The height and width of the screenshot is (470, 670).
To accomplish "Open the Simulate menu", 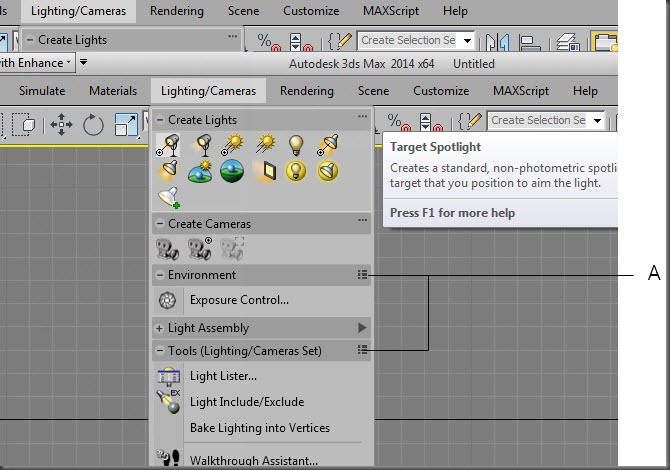I will [42, 91].
